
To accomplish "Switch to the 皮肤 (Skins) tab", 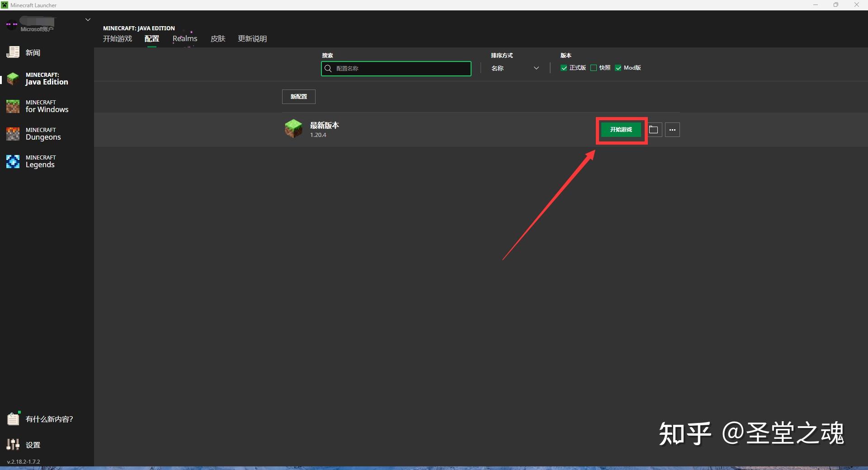I will click(x=217, y=38).
